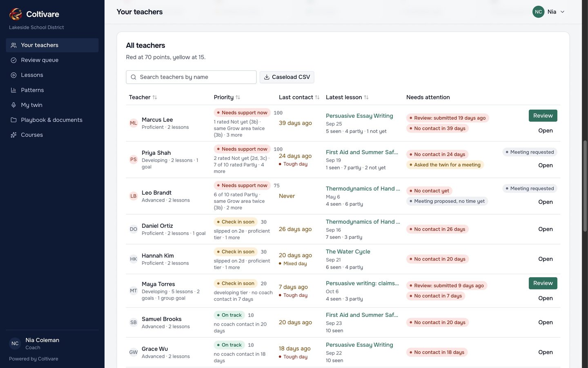Click the Coltivare logo icon

(x=16, y=14)
